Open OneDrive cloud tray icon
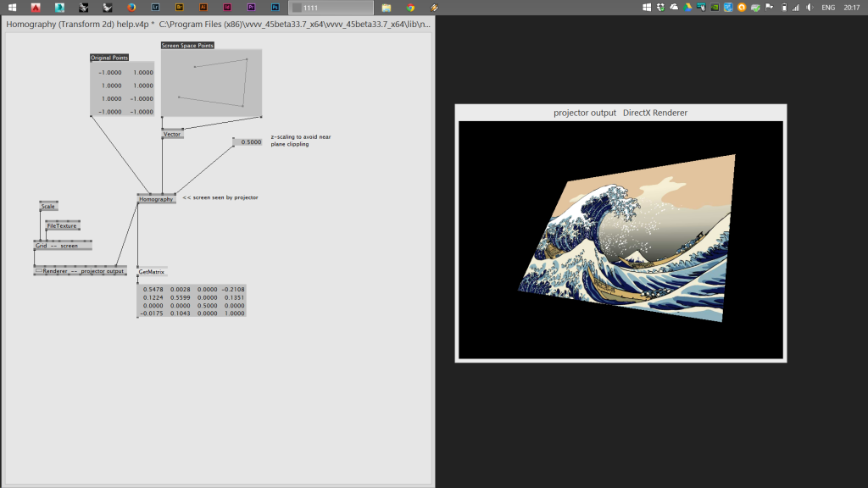Viewport: 868px width, 488px height. (x=674, y=7)
